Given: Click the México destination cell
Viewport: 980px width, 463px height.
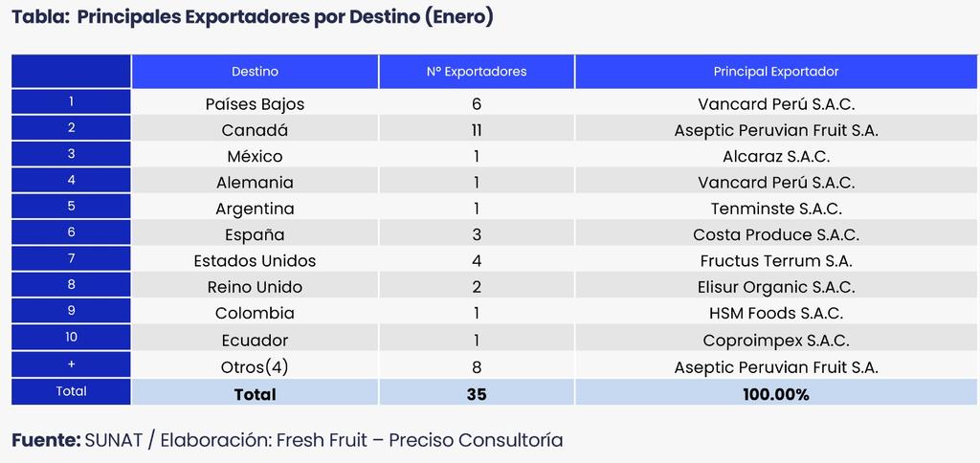Looking at the screenshot, I should click(x=255, y=156).
